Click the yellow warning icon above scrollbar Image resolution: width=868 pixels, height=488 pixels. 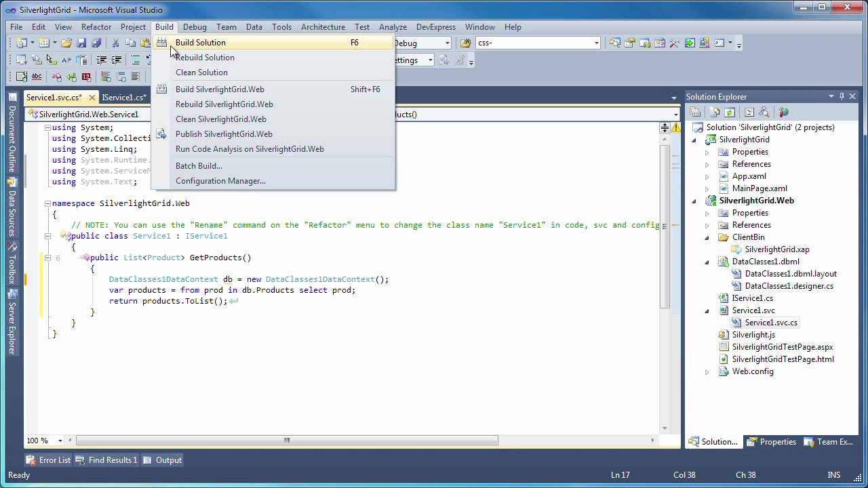pos(676,127)
